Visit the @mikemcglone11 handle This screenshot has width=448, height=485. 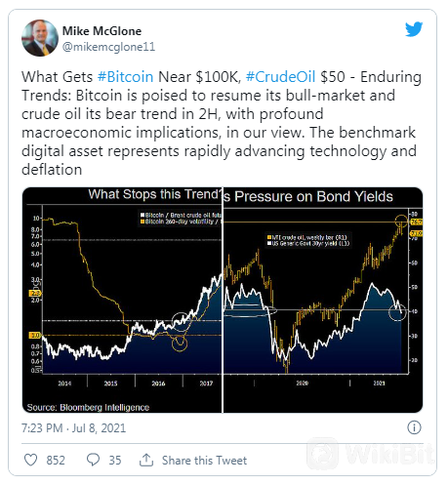tap(108, 47)
